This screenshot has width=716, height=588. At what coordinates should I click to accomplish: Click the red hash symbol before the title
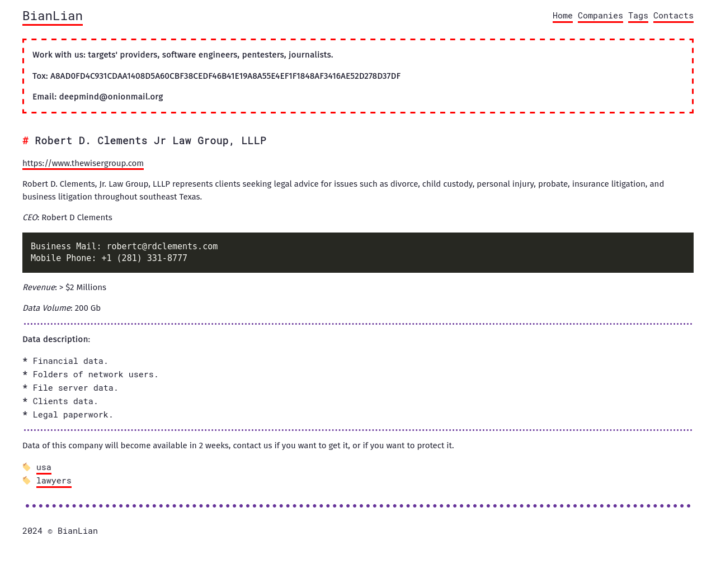25,141
